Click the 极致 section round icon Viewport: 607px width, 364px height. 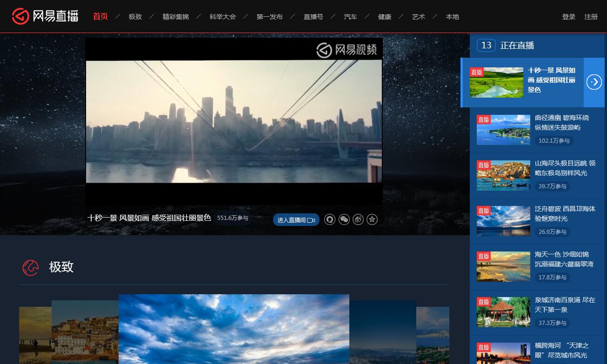coord(31,267)
